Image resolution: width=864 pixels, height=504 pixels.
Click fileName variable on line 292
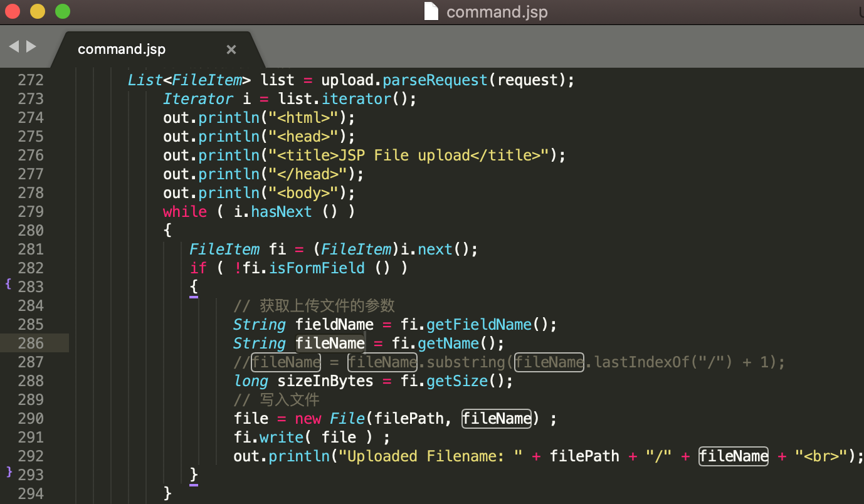pos(734,456)
